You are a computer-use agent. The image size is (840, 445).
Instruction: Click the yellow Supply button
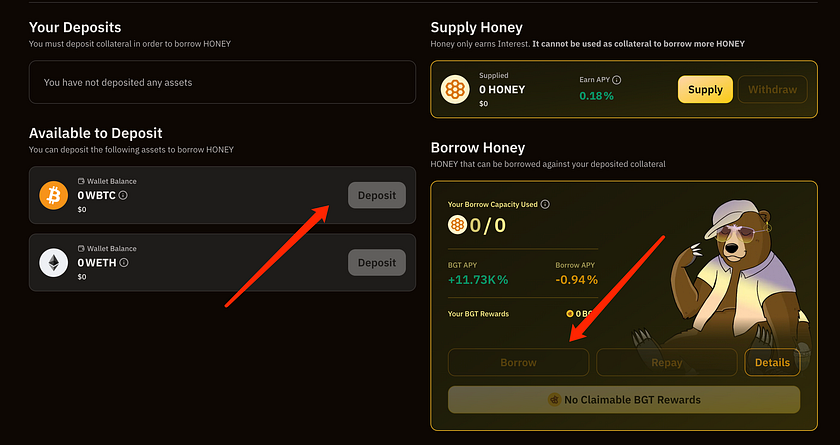click(x=705, y=90)
